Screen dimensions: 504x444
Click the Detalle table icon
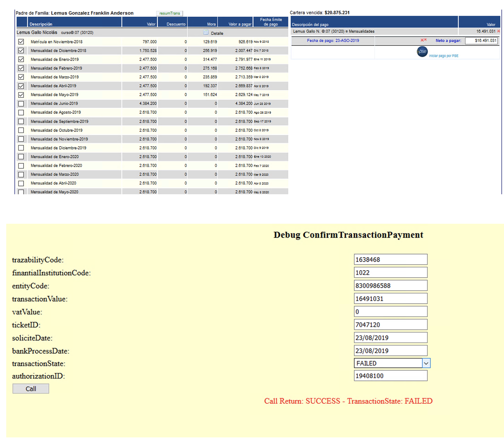pos(206,32)
